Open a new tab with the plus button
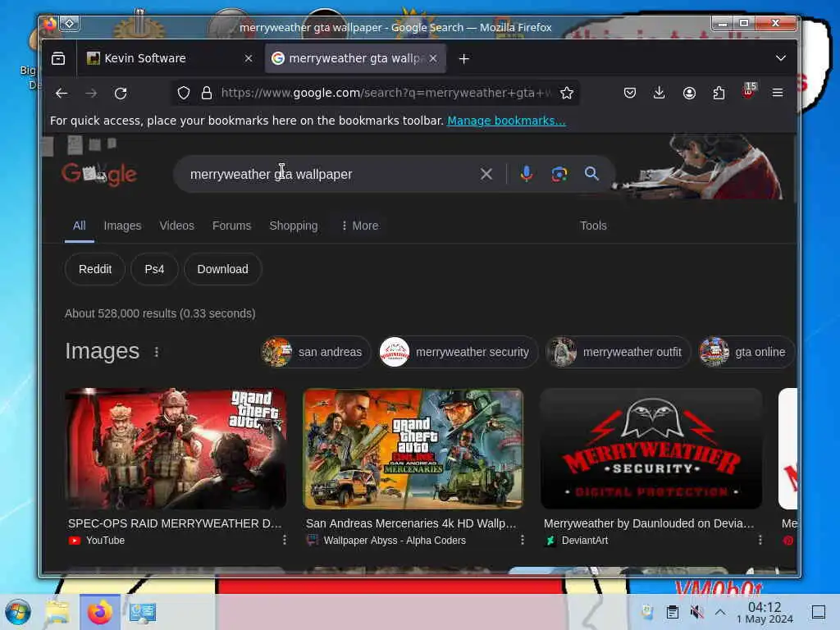840x630 pixels. point(464,59)
